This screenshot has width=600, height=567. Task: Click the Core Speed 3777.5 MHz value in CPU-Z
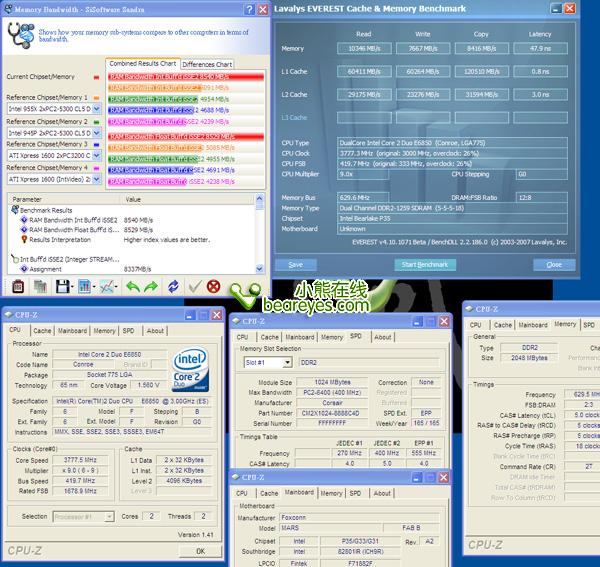pos(80,460)
